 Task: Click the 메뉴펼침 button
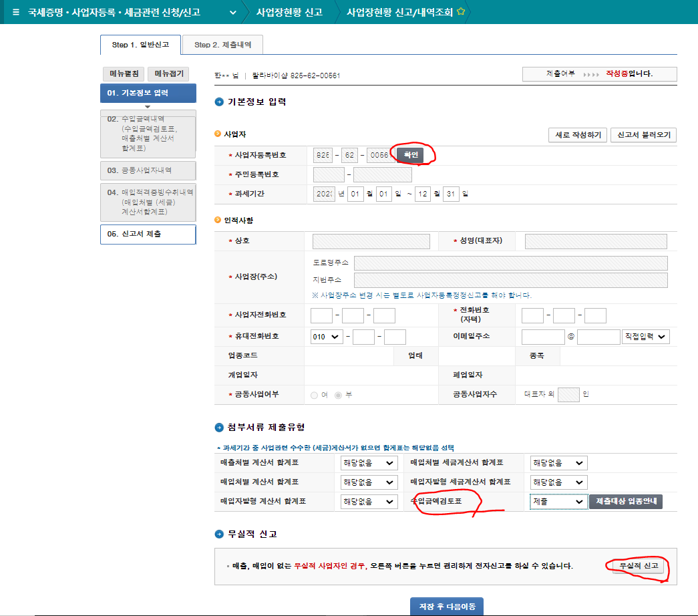(x=124, y=73)
